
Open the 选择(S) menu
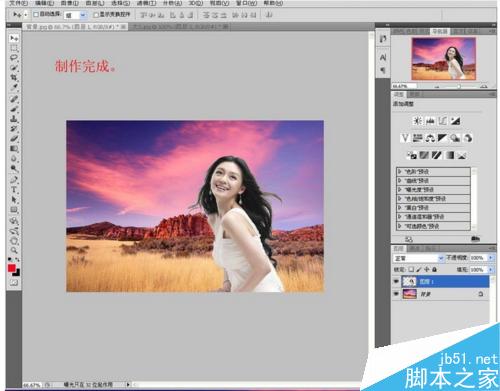click(120, 3)
